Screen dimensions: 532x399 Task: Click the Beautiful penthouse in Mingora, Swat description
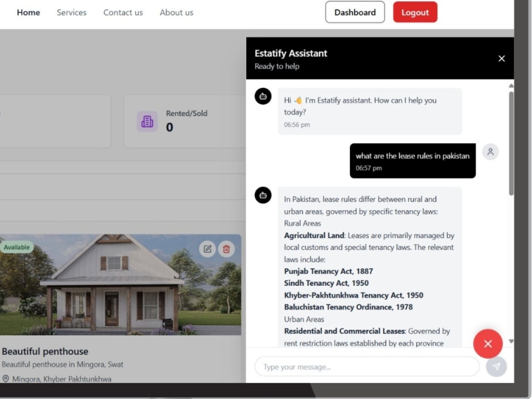pos(62,364)
